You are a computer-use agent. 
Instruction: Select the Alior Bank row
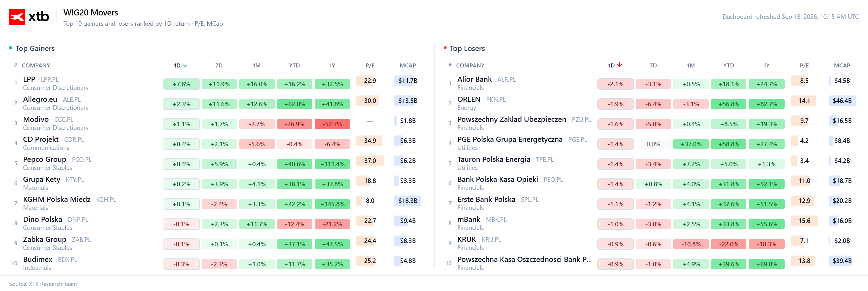pos(651,83)
